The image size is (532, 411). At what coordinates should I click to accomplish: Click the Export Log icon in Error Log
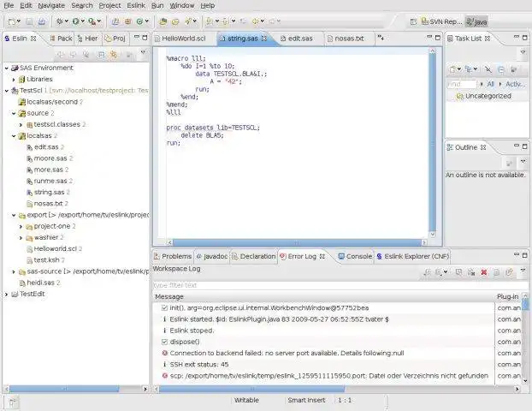click(x=429, y=272)
